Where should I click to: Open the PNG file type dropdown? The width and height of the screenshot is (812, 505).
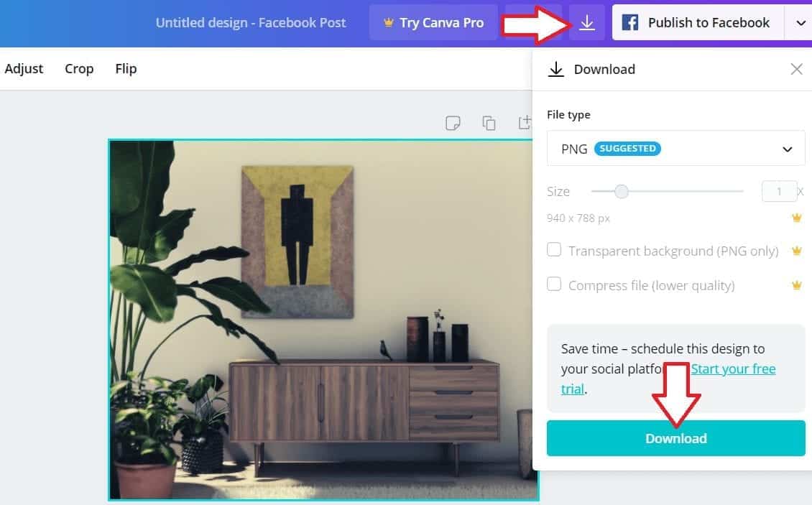coord(675,149)
